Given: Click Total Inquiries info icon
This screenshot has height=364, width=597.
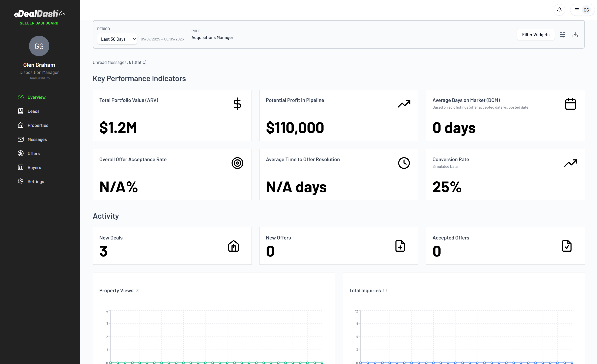Looking at the screenshot, I should pos(385,291).
